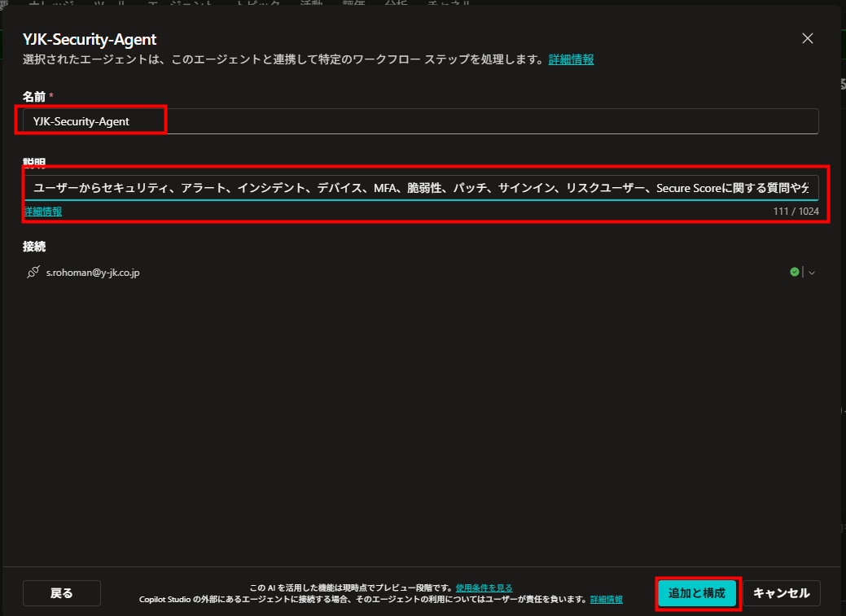The image size is (846, 616).
Task: Open the 詳細情報 link in the dialog subtitle
Action: coord(571,59)
